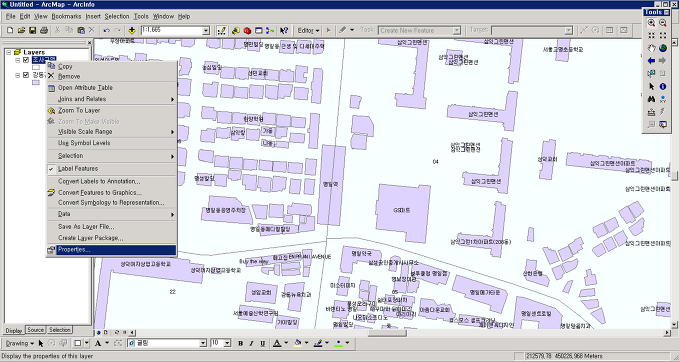680x362 pixels.
Task: Go back to previous extent blue arrow
Action: point(651,61)
